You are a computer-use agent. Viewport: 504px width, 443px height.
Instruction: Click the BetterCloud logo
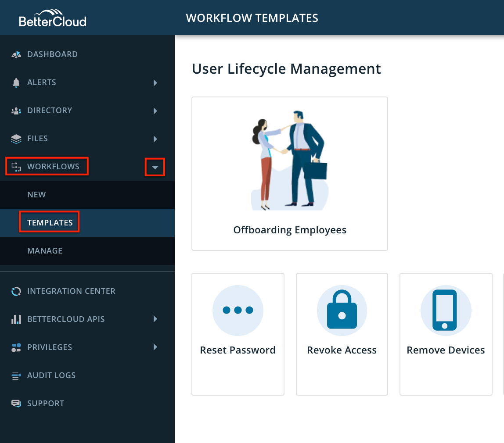click(x=52, y=18)
